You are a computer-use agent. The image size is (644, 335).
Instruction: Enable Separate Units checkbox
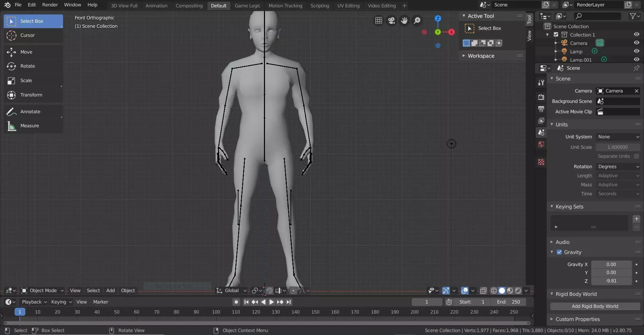point(636,156)
